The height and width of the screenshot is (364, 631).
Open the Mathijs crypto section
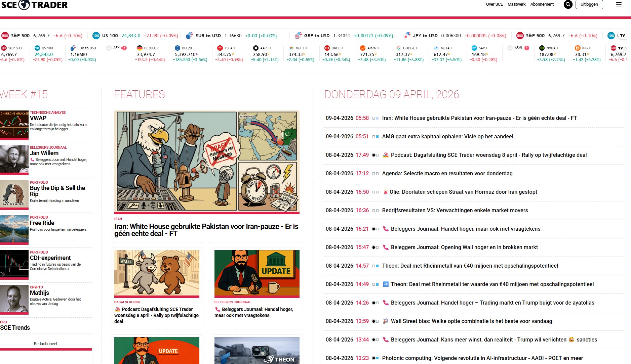point(39,293)
